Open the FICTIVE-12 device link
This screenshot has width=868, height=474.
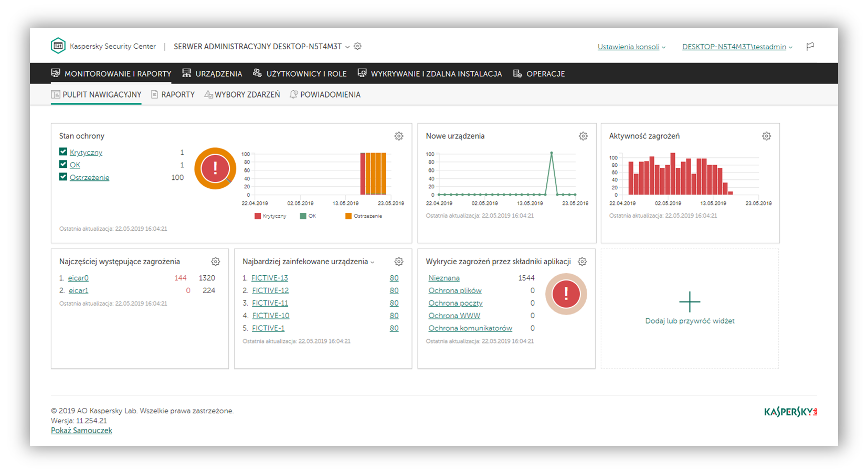[x=270, y=290]
